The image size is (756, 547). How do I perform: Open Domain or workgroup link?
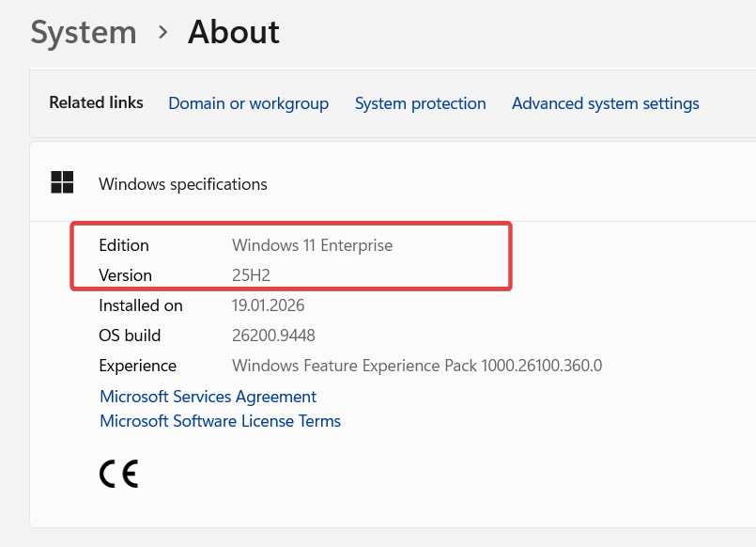coord(248,103)
